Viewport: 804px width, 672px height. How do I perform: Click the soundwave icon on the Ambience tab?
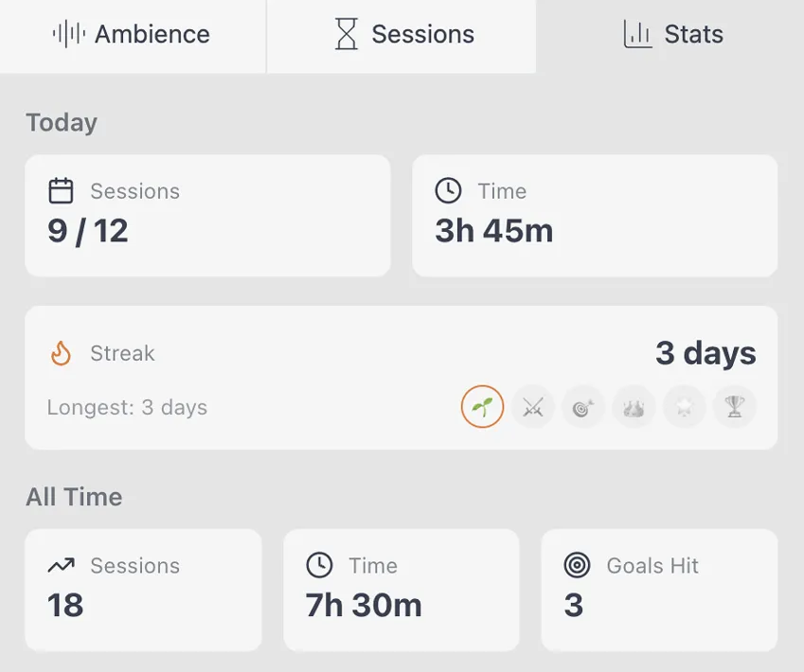click(x=67, y=34)
